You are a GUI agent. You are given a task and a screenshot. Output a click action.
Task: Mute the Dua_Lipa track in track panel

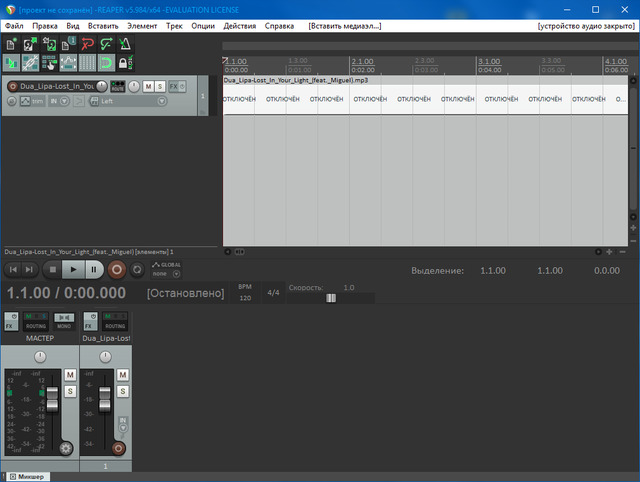click(x=147, y=87)
